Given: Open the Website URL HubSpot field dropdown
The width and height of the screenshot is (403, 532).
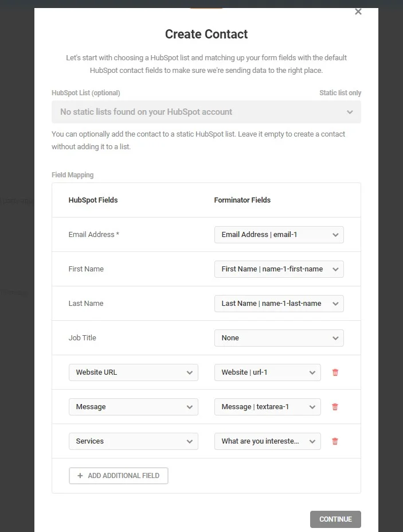Looking at the screenshot, I should coord(133,372).
